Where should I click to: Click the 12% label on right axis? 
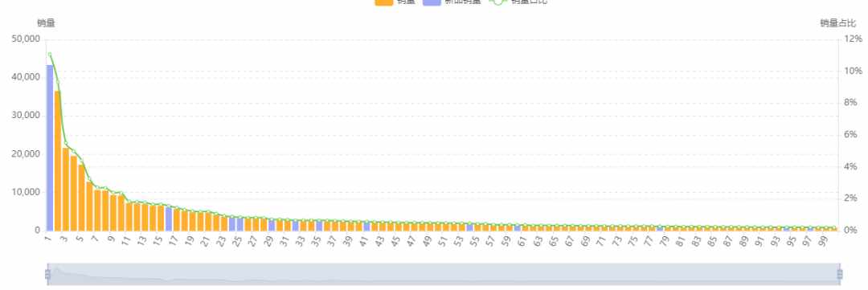pyautogui.click(x=853, y=39)
